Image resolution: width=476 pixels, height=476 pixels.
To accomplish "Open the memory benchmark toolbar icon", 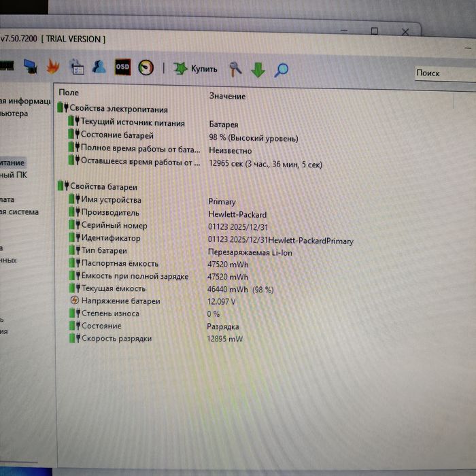I will tap(7, 65).
